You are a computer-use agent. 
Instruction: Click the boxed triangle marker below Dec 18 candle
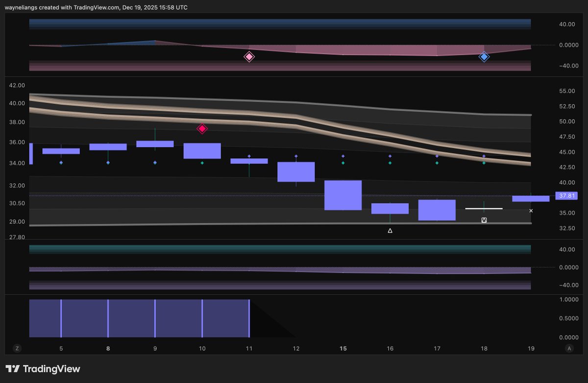point(484,220)
